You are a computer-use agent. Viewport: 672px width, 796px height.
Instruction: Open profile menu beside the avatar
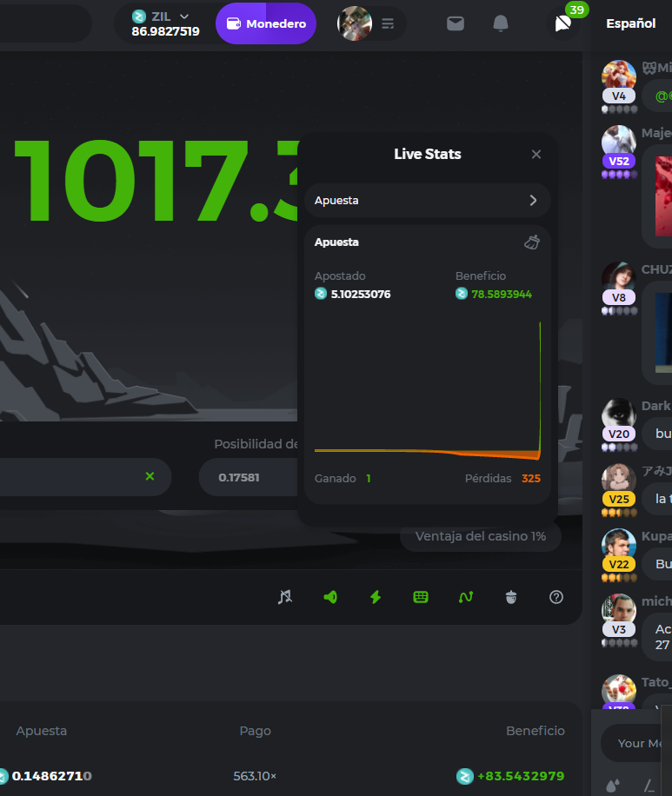(388, 23)
